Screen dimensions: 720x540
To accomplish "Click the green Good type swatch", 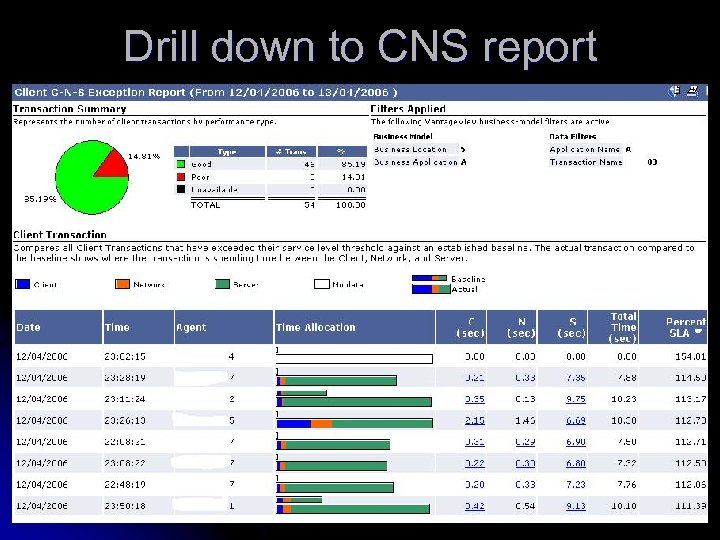I will tap(181, 164).
